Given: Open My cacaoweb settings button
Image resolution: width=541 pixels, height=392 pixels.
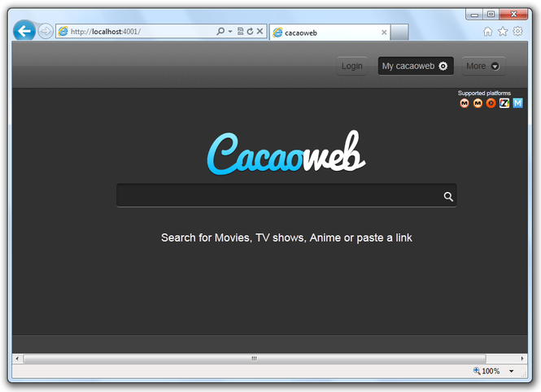Looking at the screenshot, I should pyautogui.click(x=416, y=66).
